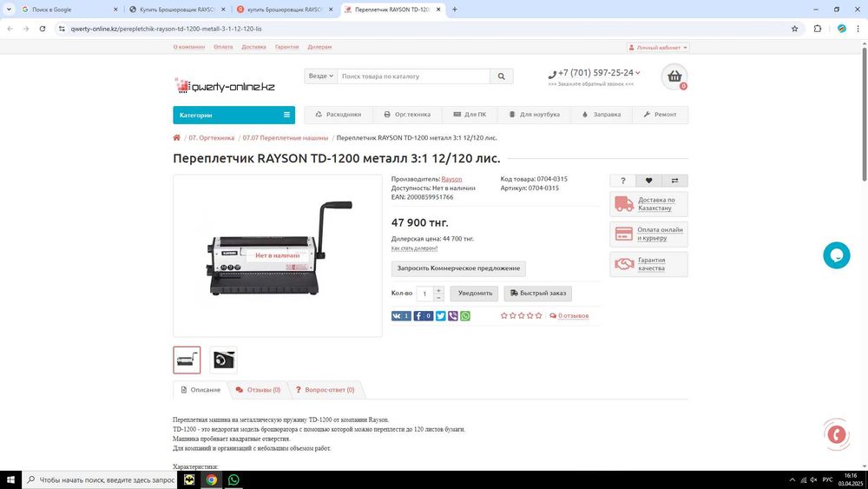Click Запросить Коммерческое предложение button

[458, 268]
